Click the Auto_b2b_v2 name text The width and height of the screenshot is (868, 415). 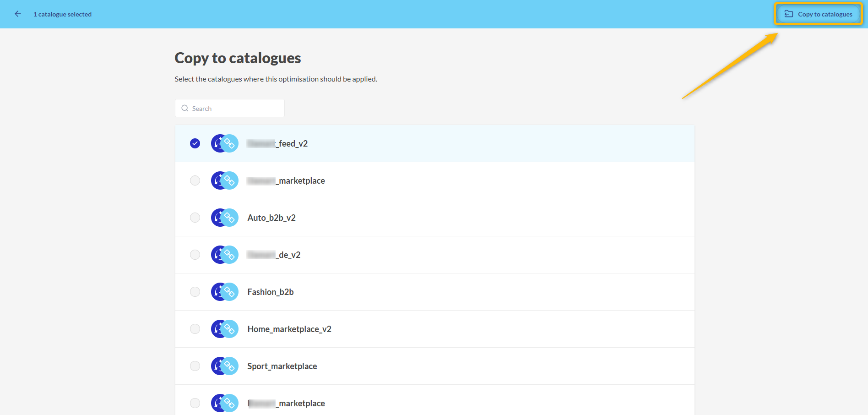point(271,218)
